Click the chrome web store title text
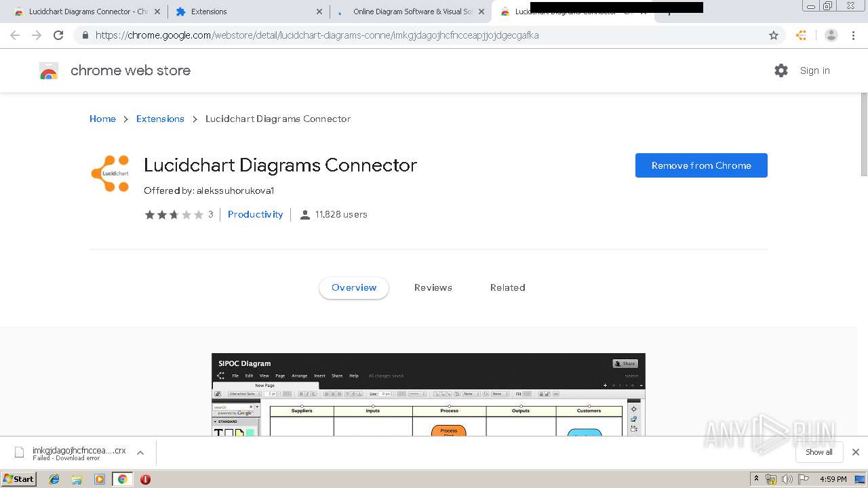 130,70
